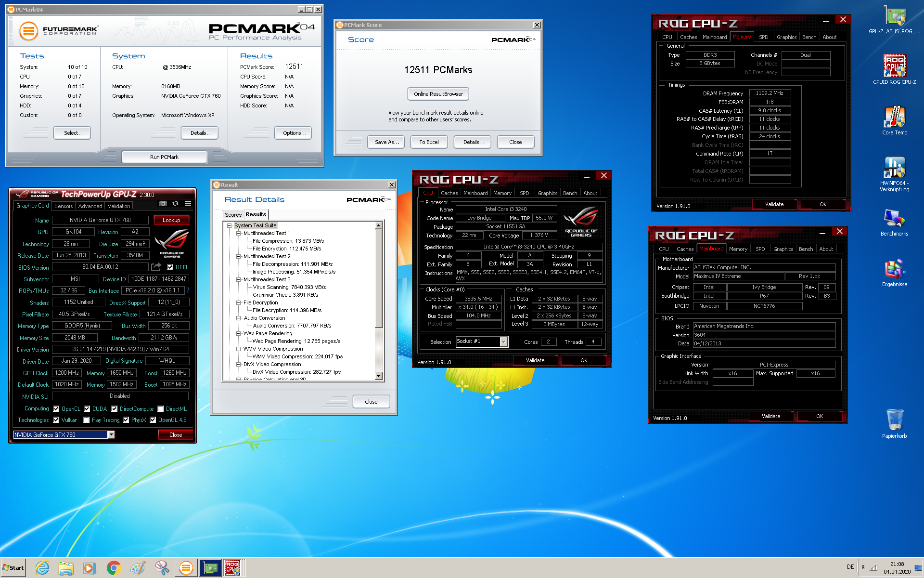924x578 pixels.
Task: Click Run PCMark button
Action: (164, 157)
